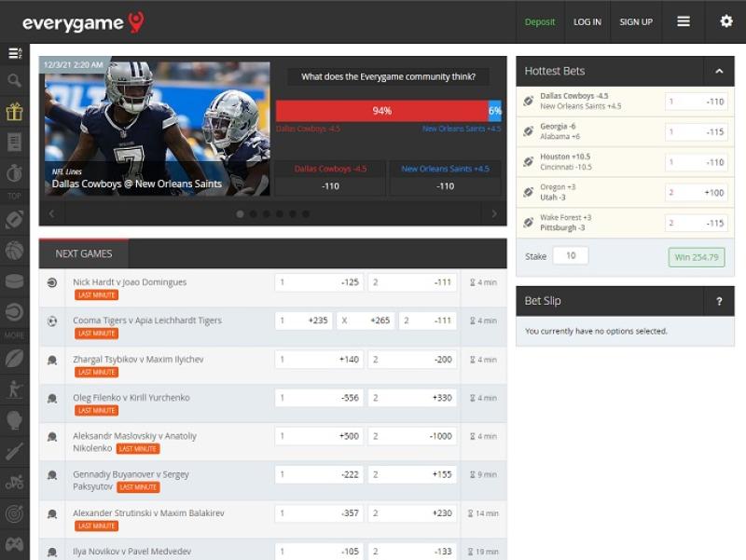Click the search magnifier in the sidebar
The image size is (746, 560).
(14, 81)
